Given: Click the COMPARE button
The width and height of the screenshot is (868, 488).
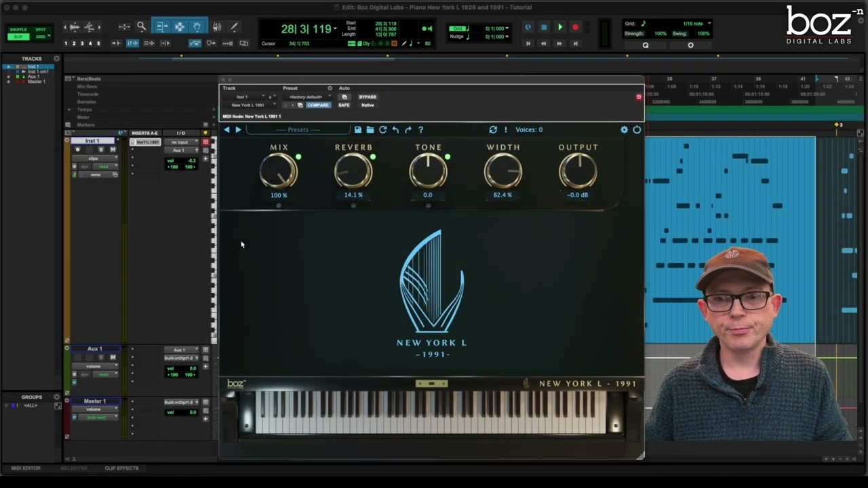Looking at the screenshot, I should (318, 105).
